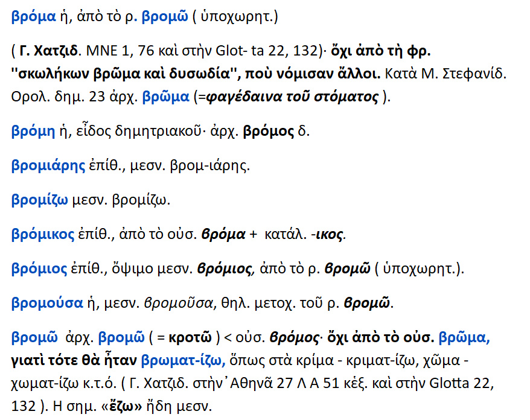Click the bold word βρόμος in the βρόμη entry

(x=268, y=131)
